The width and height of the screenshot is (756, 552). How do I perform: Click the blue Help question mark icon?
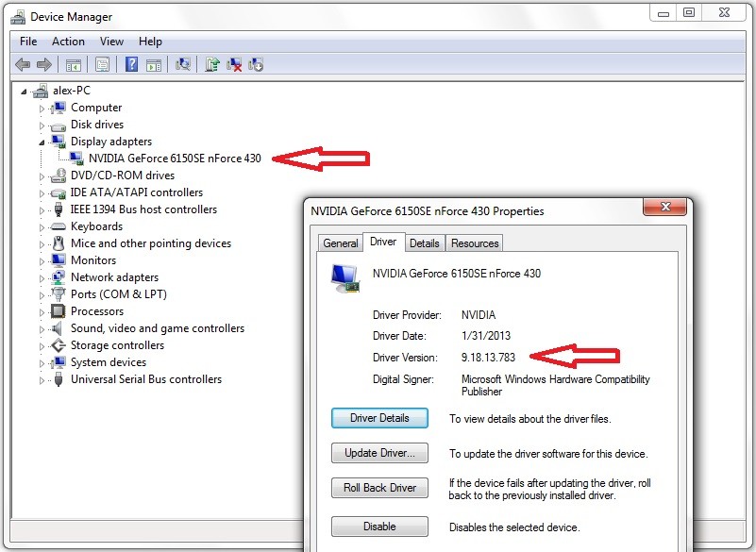point(131,64)
